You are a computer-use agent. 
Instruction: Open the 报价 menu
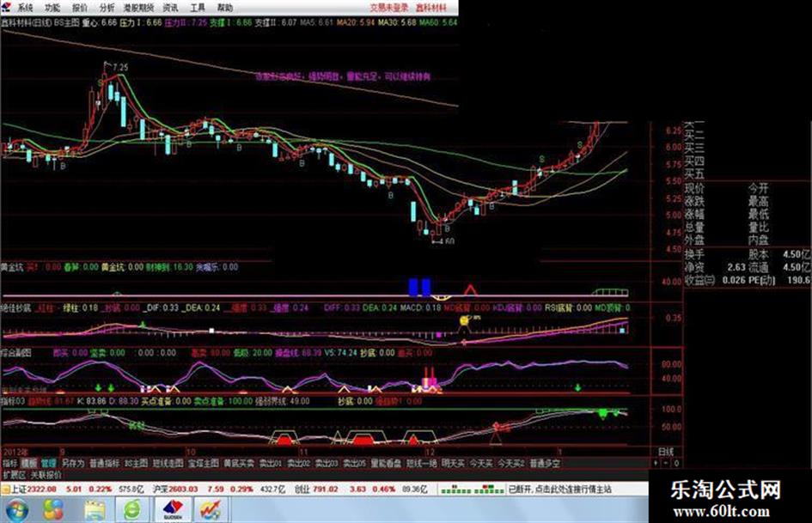[80, 7]
